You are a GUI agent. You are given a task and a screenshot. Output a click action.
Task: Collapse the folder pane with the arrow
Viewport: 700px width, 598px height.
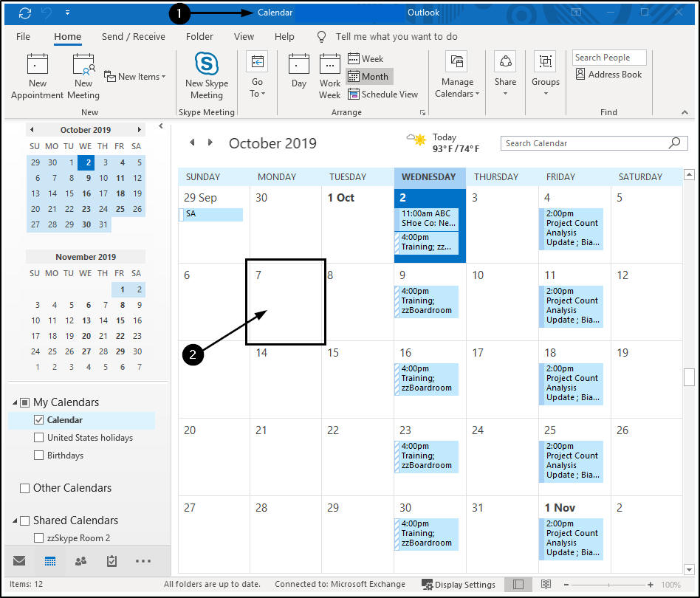pyautogui.click(x=161, y=126)
